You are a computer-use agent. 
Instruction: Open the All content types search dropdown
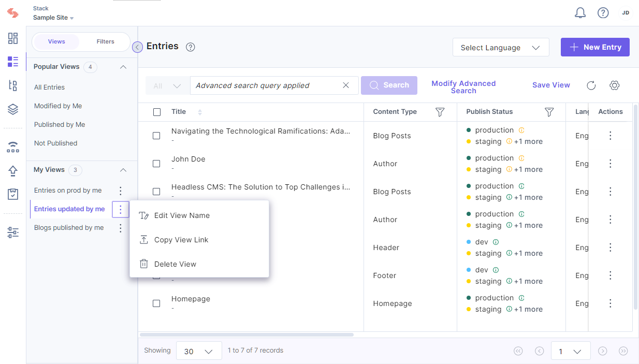(168, 86)
